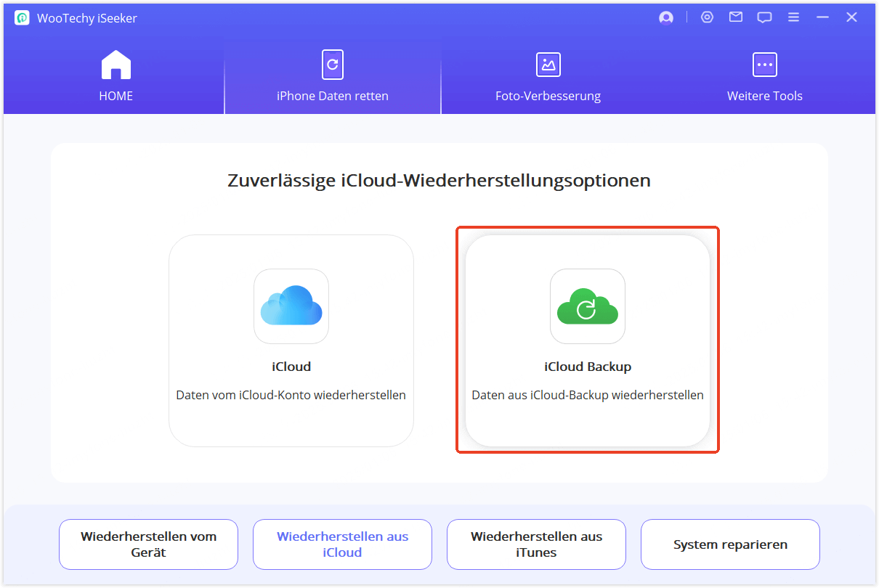Open the Weitere Tools tab

(764, 95)
